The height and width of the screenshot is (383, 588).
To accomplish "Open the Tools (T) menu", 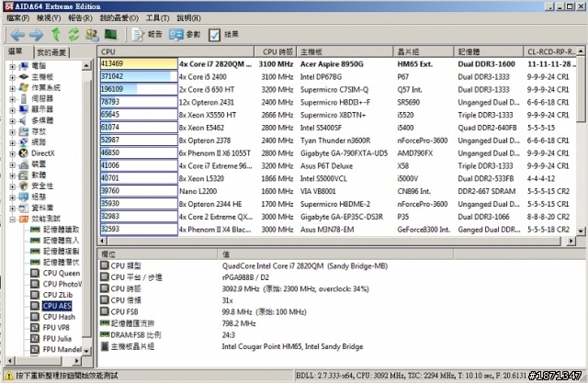I will tap(157, 18).
